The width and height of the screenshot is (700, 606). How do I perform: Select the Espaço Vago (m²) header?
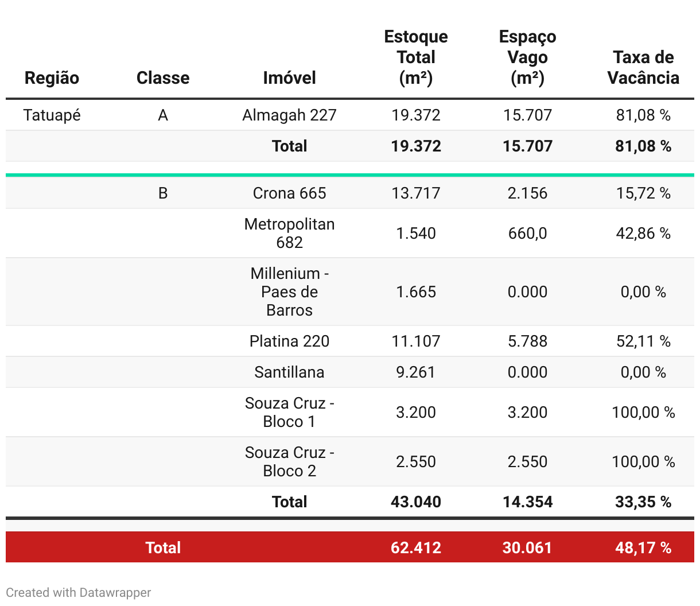tap(527, 57)
